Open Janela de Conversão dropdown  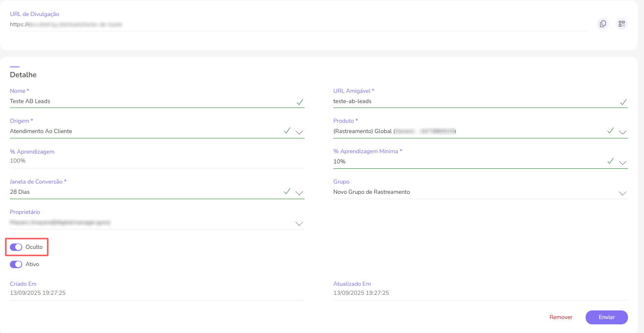point(299,193)
